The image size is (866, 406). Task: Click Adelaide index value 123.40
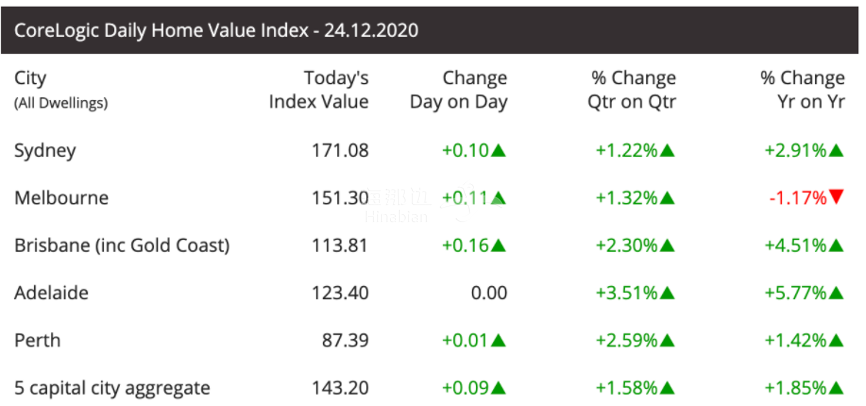coord(340,293)
